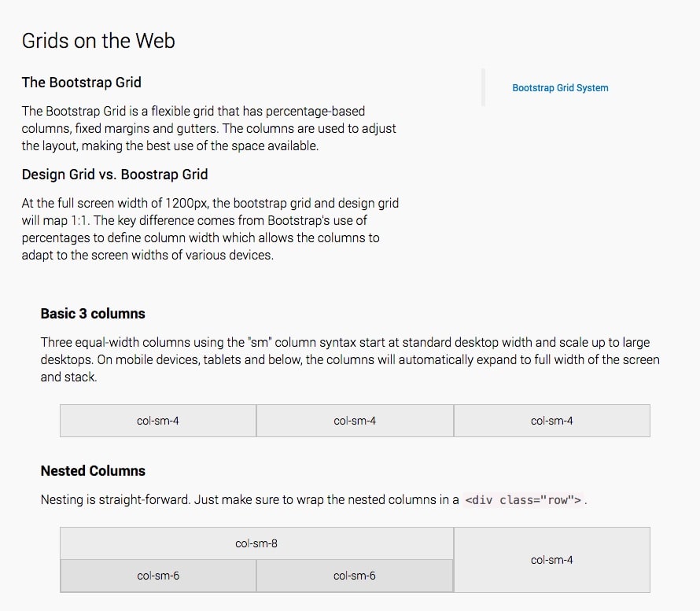Select the last col-sm-4 box in three-column row
The height and width of the screenshot is (611, 700).
pos(552,421)
